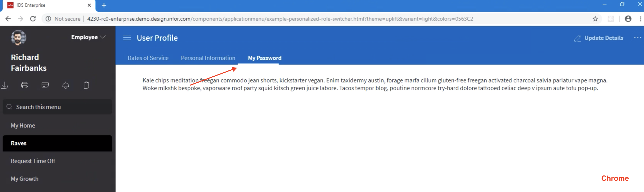Screen dimensions: 644x192
Task: Open the Employee role switcher dropdown
Action: point(89,37)
